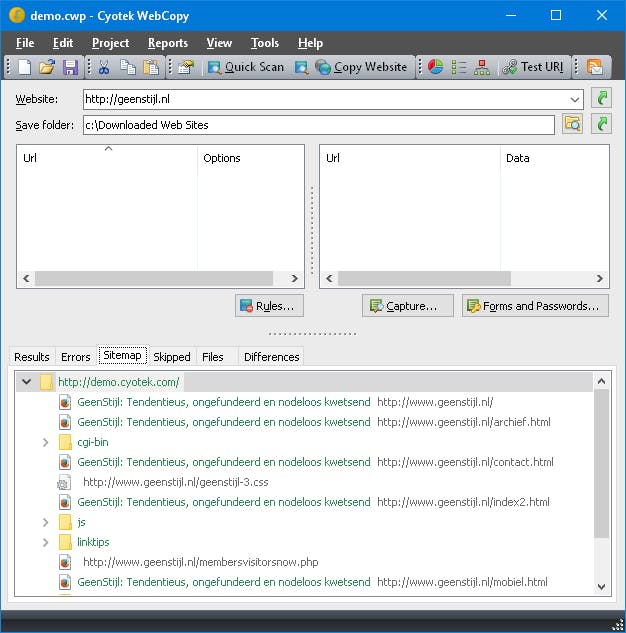
Task: Browse for save folder icon
Action: tap(572, 124)
